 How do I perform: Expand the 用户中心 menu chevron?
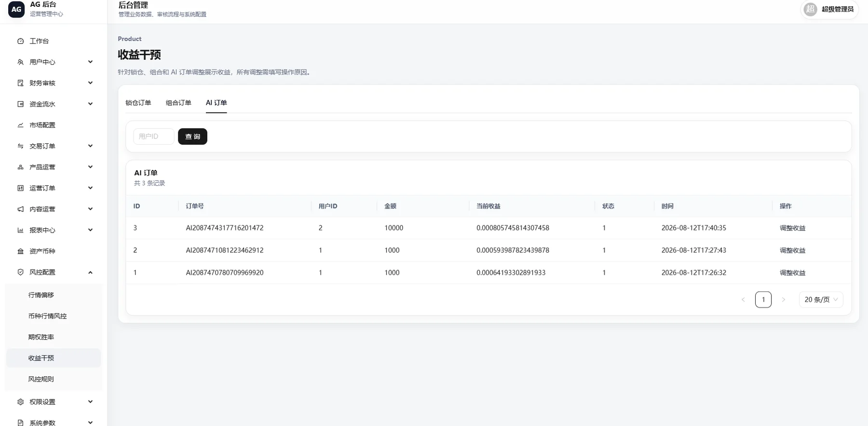[x=90, y=62]
